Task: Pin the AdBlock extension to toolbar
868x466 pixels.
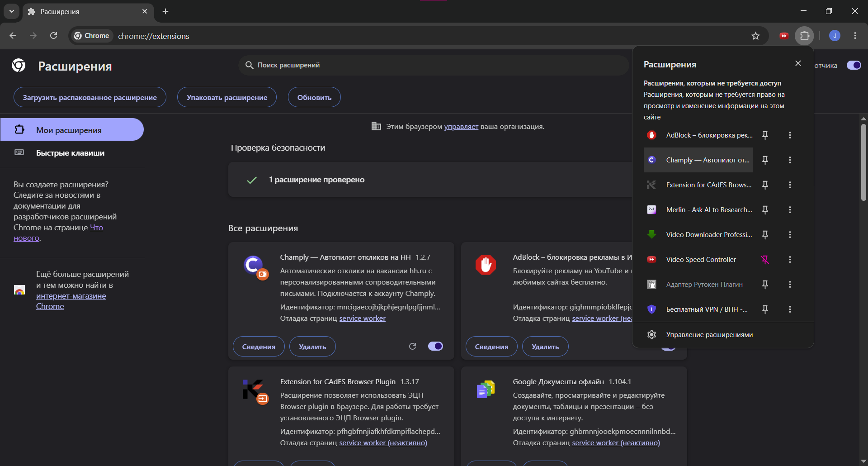Action: 765,135
